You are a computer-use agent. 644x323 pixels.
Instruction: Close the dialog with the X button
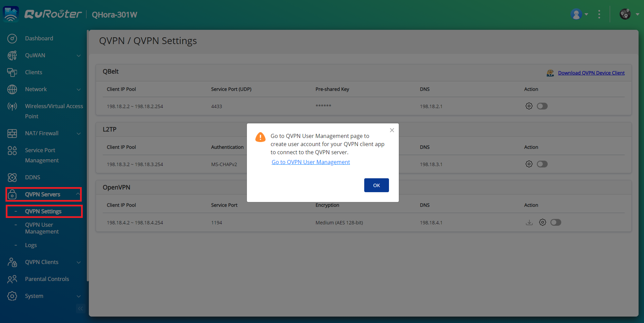click(x=392, y=130)
